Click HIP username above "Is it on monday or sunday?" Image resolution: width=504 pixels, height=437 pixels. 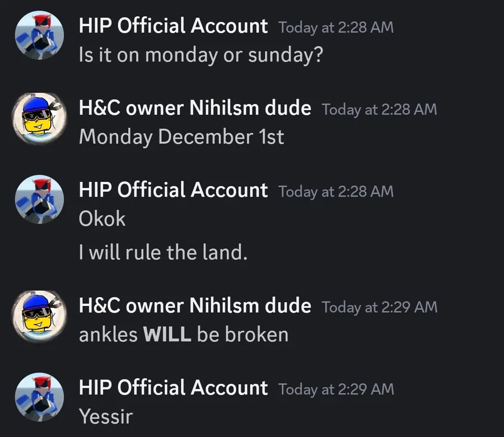(x=174, y=26)
